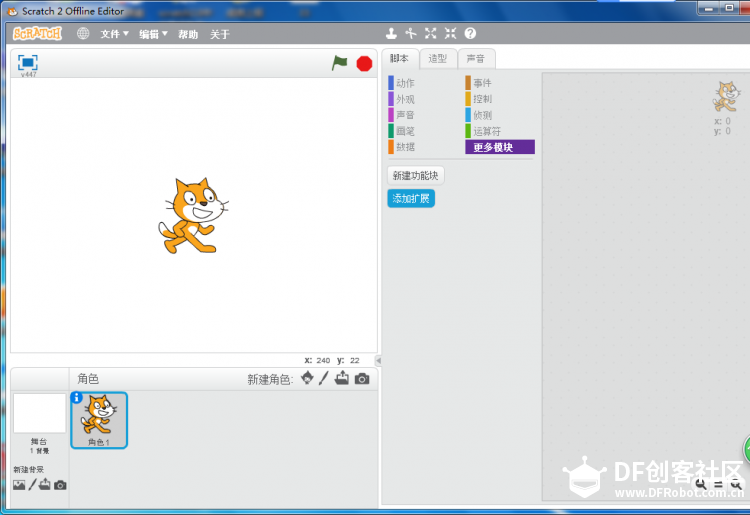Select the 更多模块 block category
The image size is (750, 515).
tap(500, 147)
